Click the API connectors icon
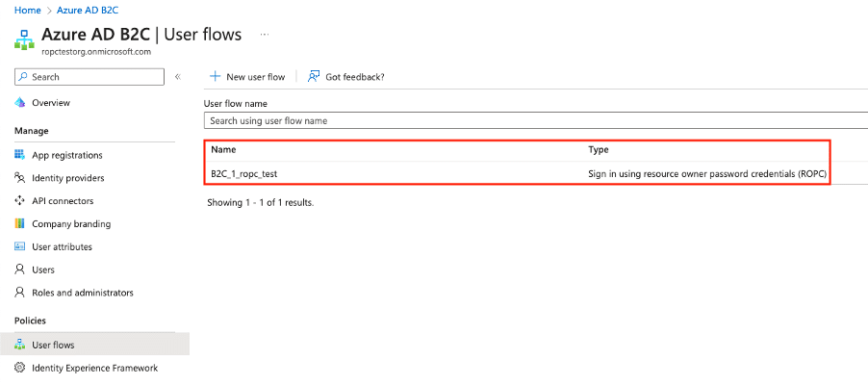The width and height of the screenshot is (868, 385). click(x=20, y=200)
